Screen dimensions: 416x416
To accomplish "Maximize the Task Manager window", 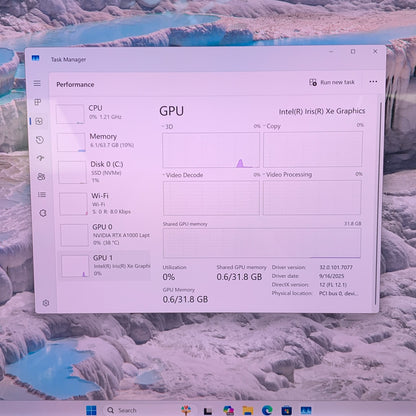I will [353, 51].
